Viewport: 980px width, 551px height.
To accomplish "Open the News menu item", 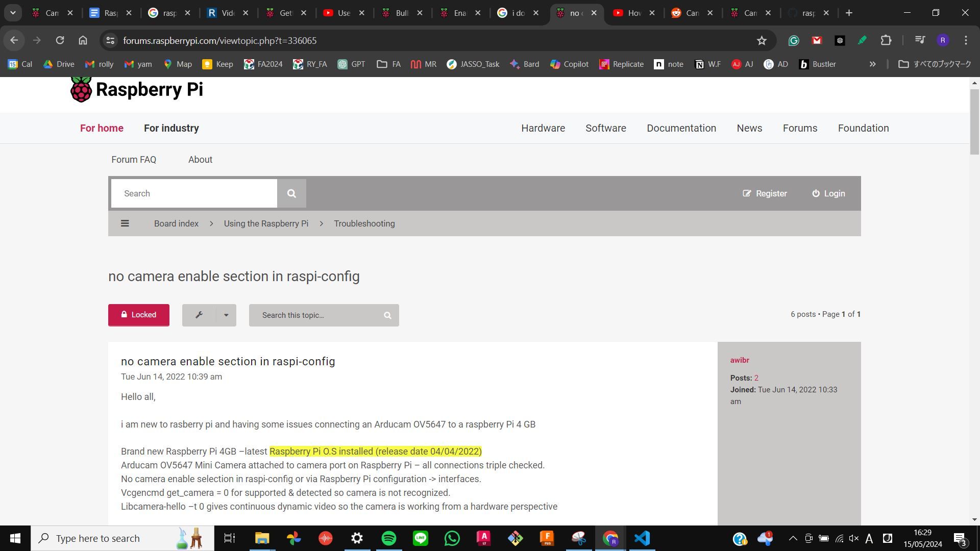I will coord(749,128).
